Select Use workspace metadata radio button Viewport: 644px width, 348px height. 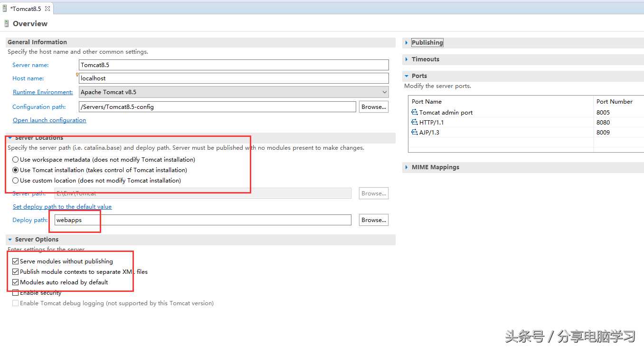tap(16, 160)
